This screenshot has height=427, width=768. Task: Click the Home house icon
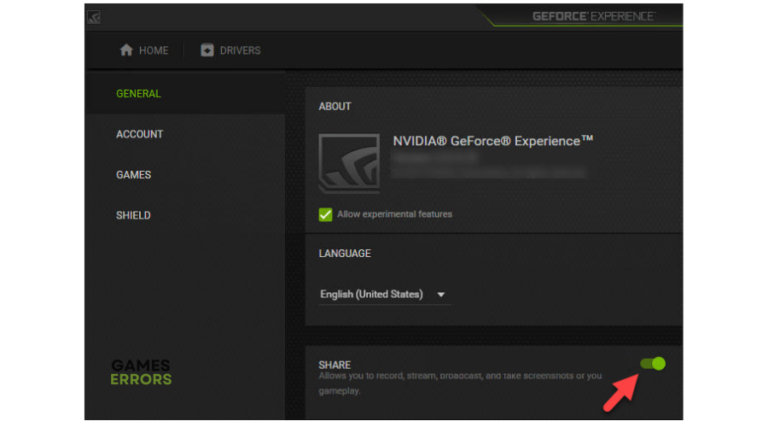pyautogui.click(x=126, y=50)
